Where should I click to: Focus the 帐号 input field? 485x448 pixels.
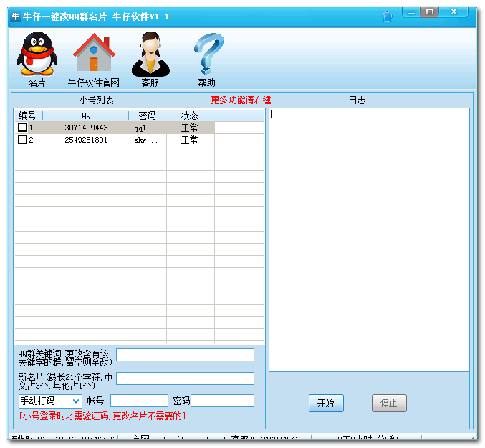pos(139,401)
